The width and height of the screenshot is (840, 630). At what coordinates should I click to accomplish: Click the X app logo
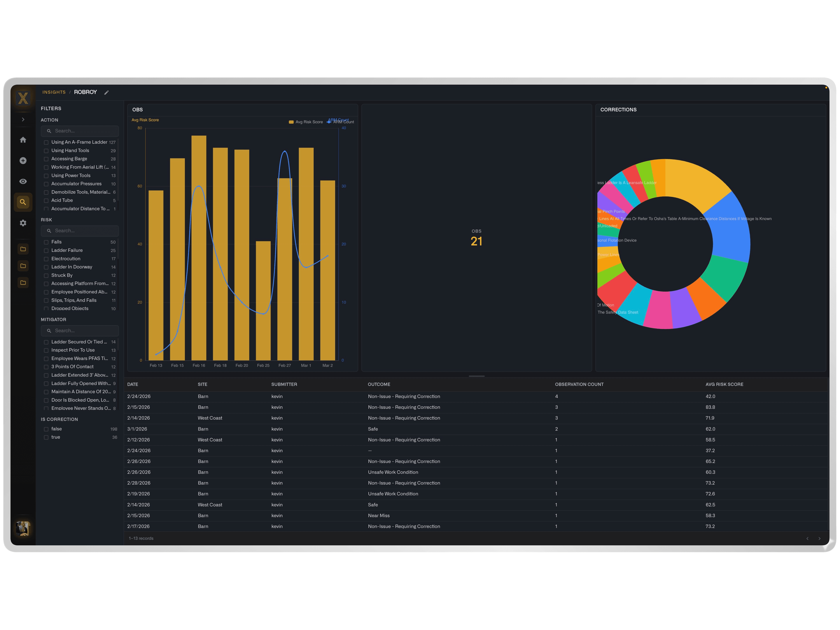pos(23,98)
